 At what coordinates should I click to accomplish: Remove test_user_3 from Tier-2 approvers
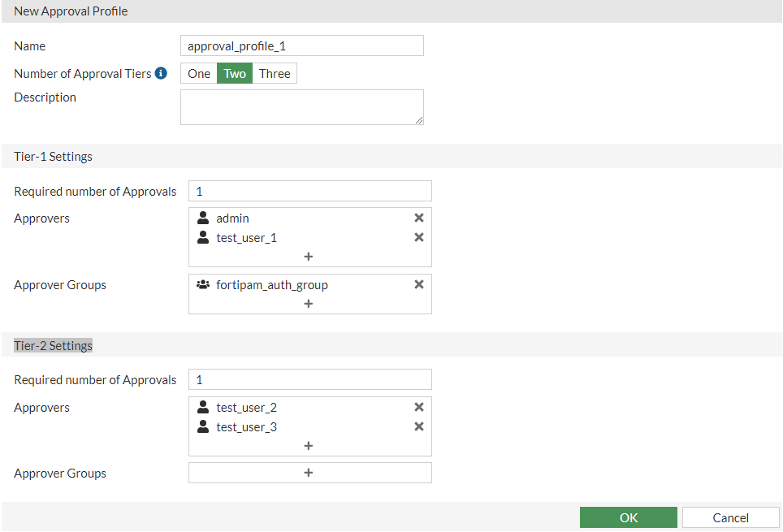(419, 426)
